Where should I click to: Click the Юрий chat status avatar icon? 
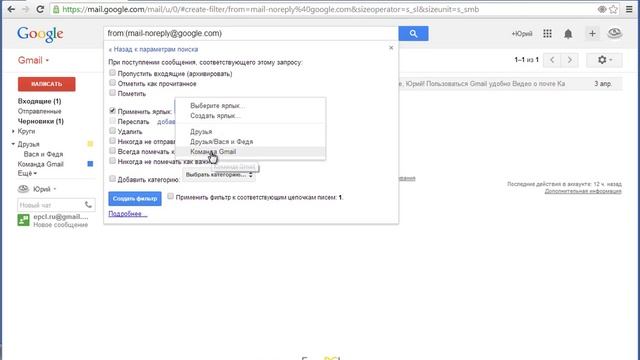click(23, 189)
